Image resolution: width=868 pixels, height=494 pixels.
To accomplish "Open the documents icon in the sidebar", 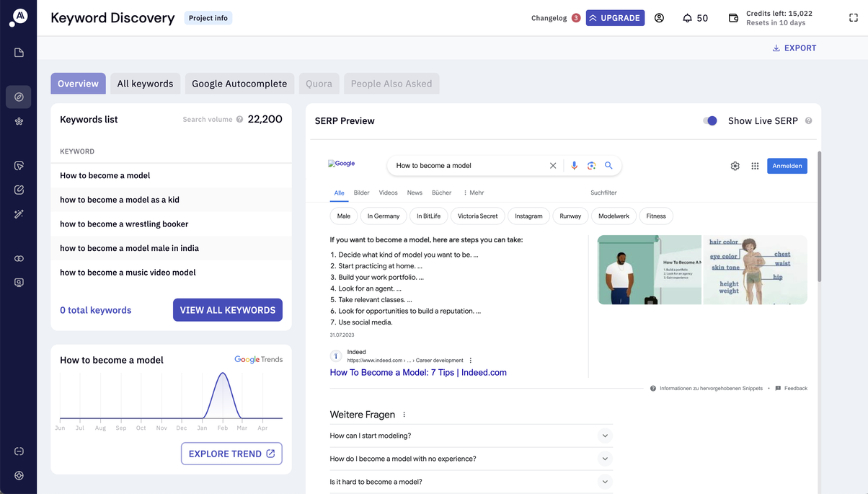I will tap(19, 52).
